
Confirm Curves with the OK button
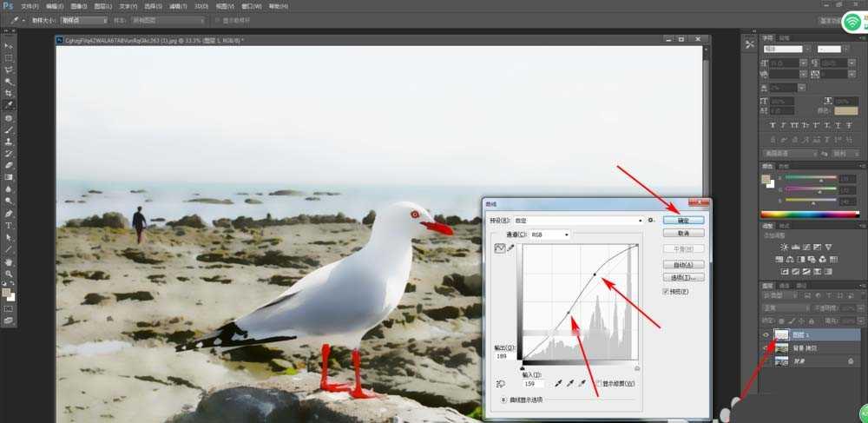(684, 221)
